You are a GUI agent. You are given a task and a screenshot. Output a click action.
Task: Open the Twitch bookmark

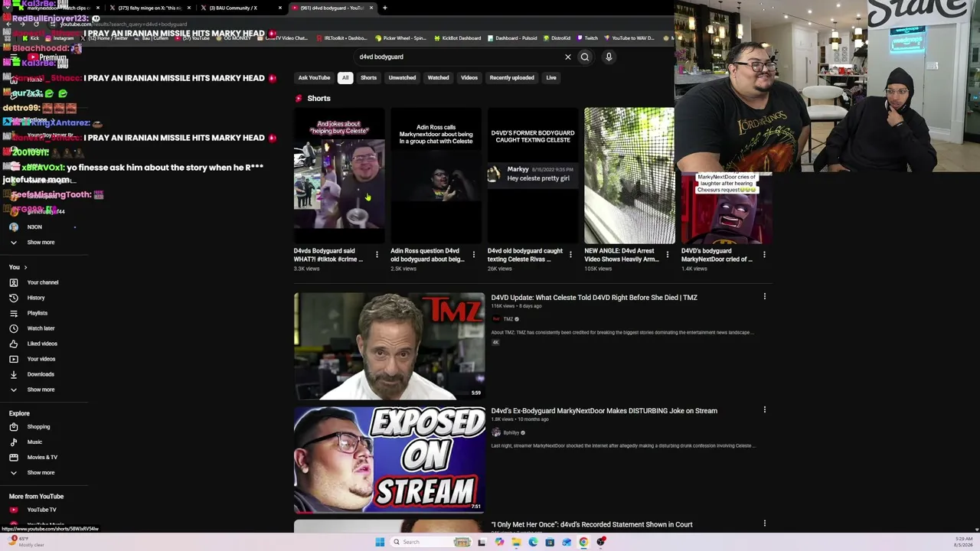point(587,38)
